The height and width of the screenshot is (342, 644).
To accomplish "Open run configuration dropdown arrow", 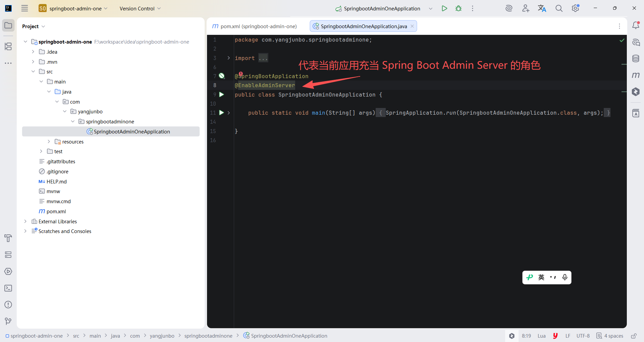I will (x=431, y=8).
